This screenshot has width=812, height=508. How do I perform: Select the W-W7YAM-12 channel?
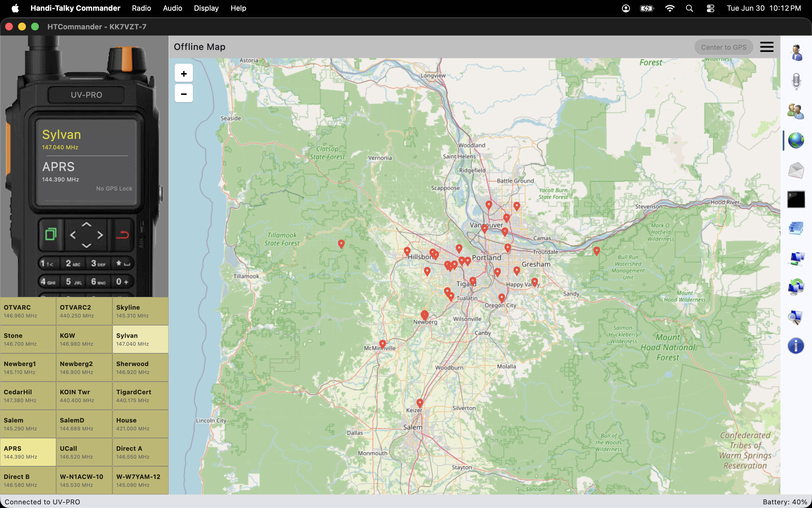pos(140,480)
